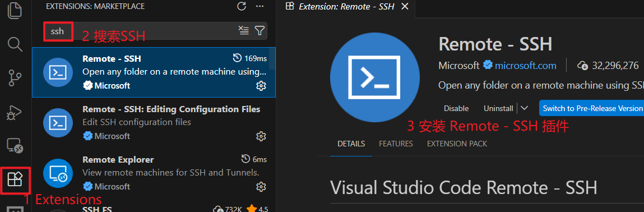Uninstall the Remote - SSH extension
The width and height of the screenshot is (644, 212).
pyautogui.click(x=498, y=108)
